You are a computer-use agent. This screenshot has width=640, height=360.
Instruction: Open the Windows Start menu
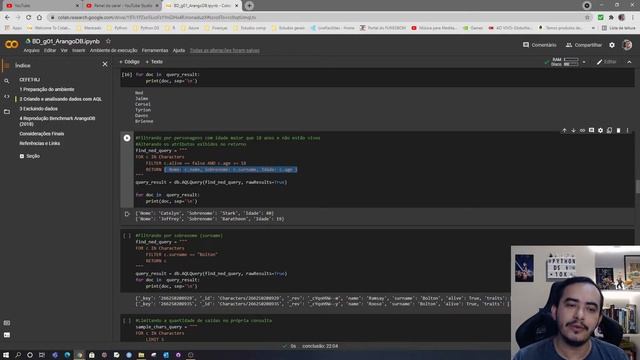6,355
